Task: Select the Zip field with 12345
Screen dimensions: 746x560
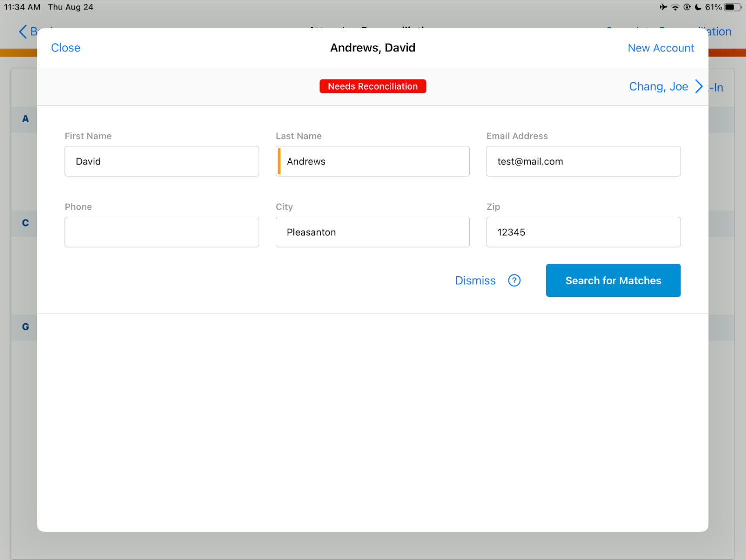Action: 583,232
